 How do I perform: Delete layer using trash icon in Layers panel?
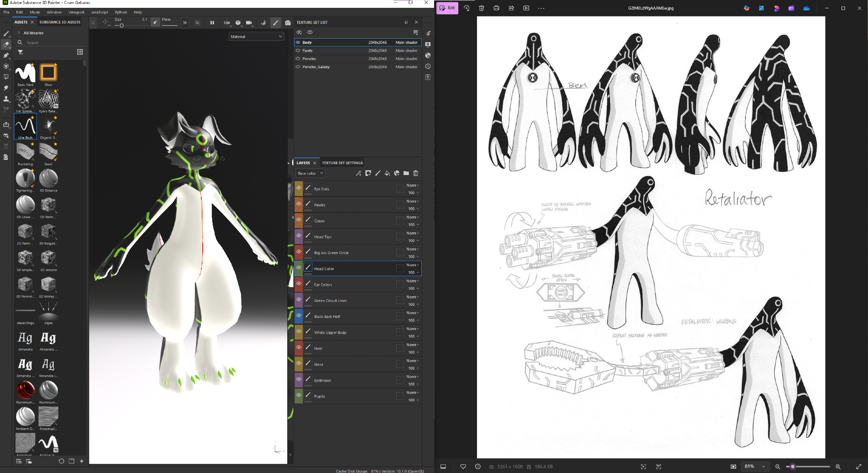(x=416, y=173)
